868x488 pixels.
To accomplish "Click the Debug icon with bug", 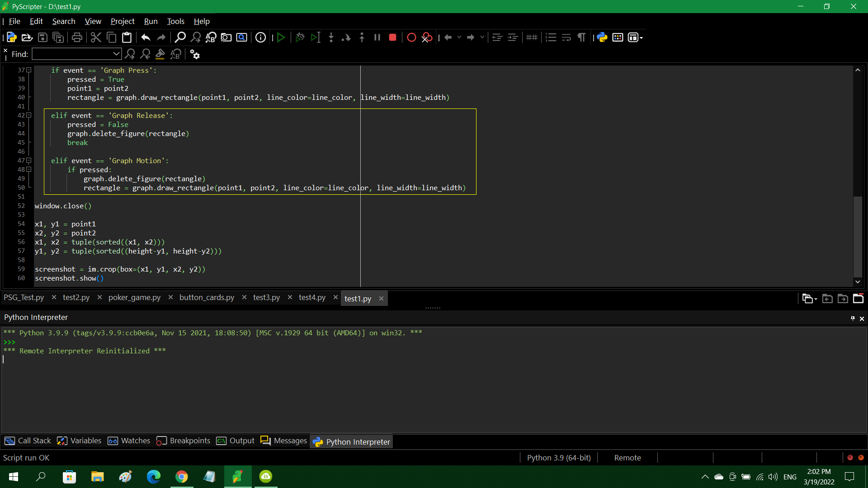I will click(300, 38).
